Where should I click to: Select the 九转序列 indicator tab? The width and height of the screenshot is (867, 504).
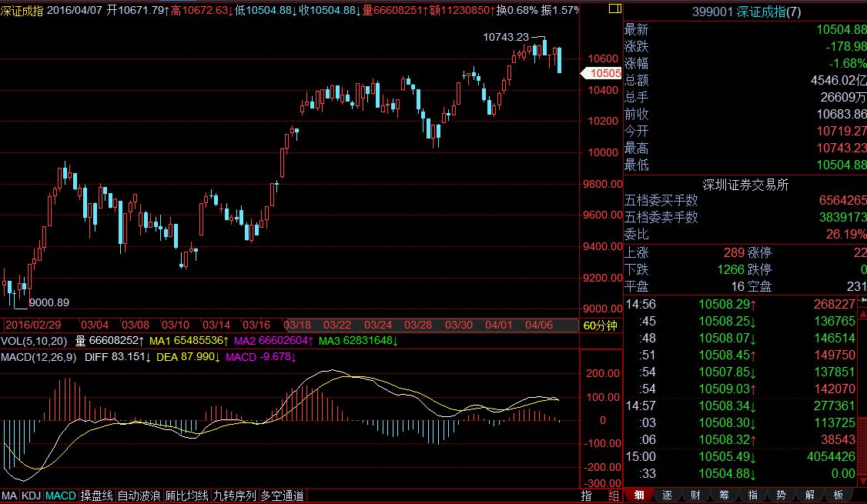pos(235,496)
